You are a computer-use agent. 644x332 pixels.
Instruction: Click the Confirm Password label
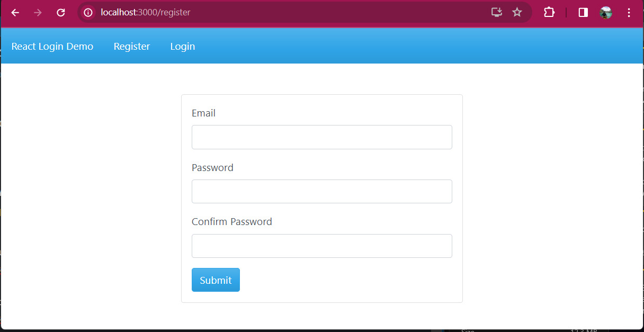(x=231, y=221)
